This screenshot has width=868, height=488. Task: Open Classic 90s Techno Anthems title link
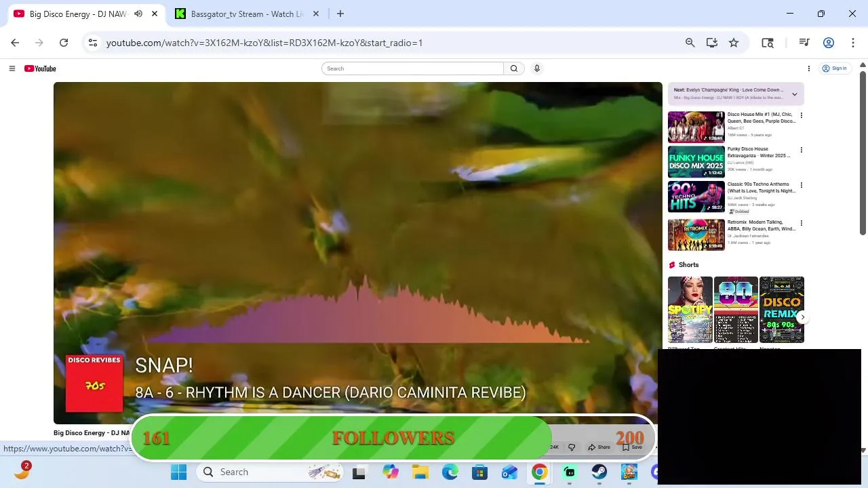click(762, 188)
